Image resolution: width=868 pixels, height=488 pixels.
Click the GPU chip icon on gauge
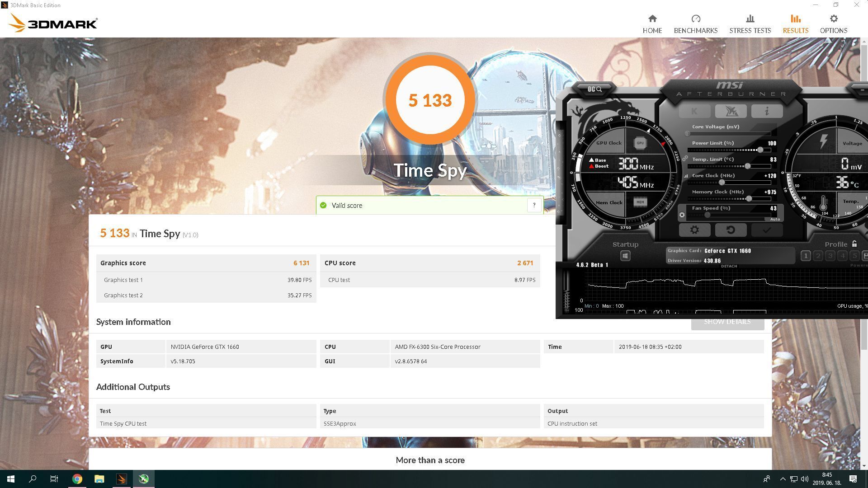click(x=640, y=143)
